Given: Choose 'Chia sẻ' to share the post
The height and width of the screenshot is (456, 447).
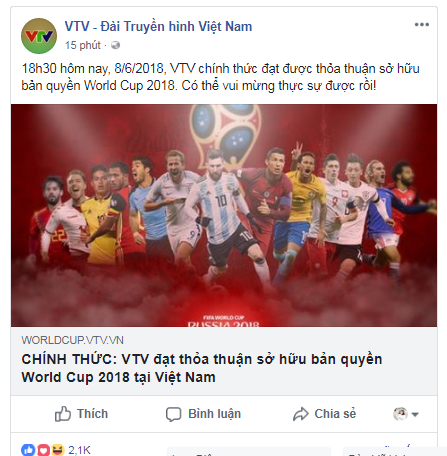Looking at the screenshot, I should click(335, 414).
